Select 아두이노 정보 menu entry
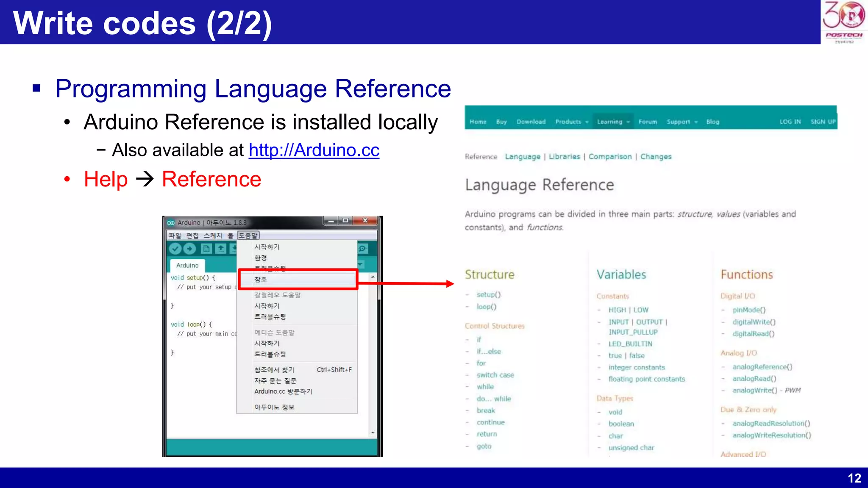The height and width of the screenshot is (488, 868). tap(274, 407)
